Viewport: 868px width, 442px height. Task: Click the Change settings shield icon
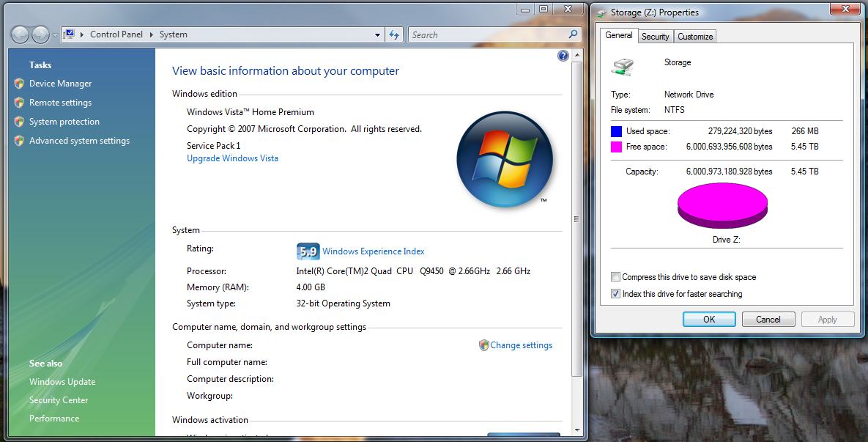(x=484, y=345)
